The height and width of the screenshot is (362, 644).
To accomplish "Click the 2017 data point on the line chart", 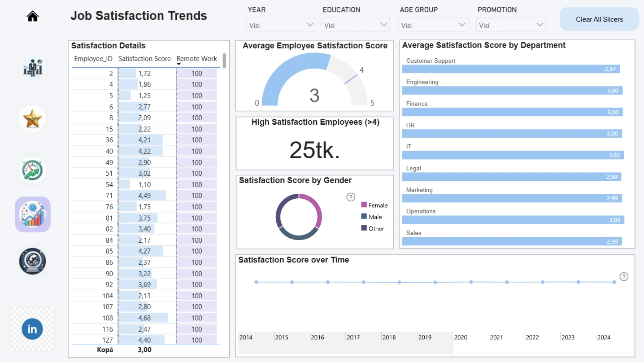I will coord(364,282).
